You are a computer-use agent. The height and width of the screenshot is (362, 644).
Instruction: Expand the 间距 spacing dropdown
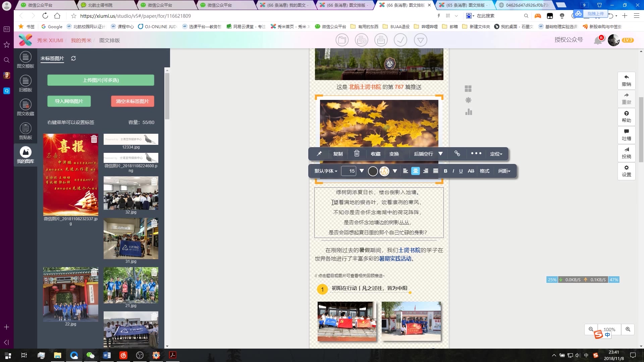click(504, 171)
